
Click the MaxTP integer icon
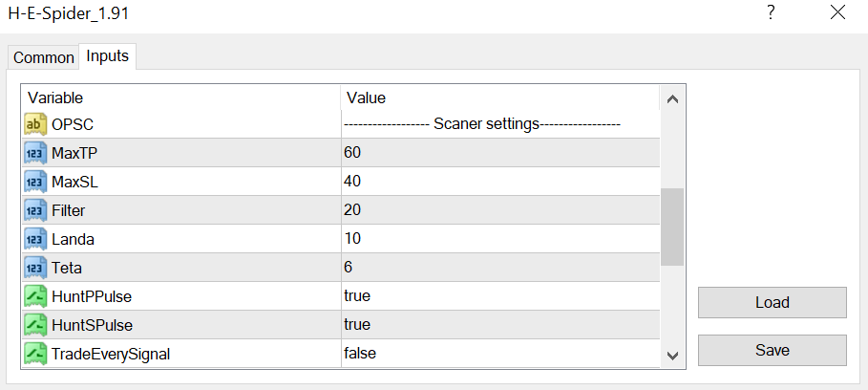(x=36, y=152)
